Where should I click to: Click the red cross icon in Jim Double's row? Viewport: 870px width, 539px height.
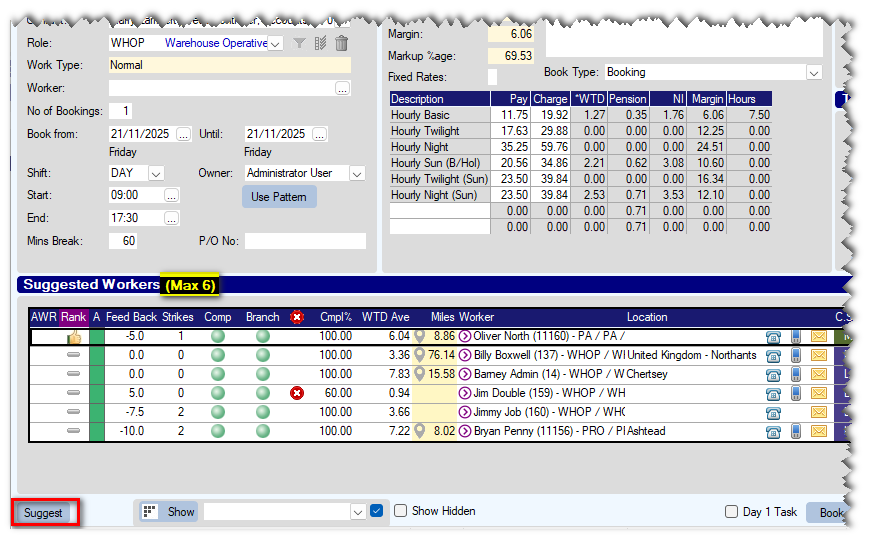click(x=297, y=393)
